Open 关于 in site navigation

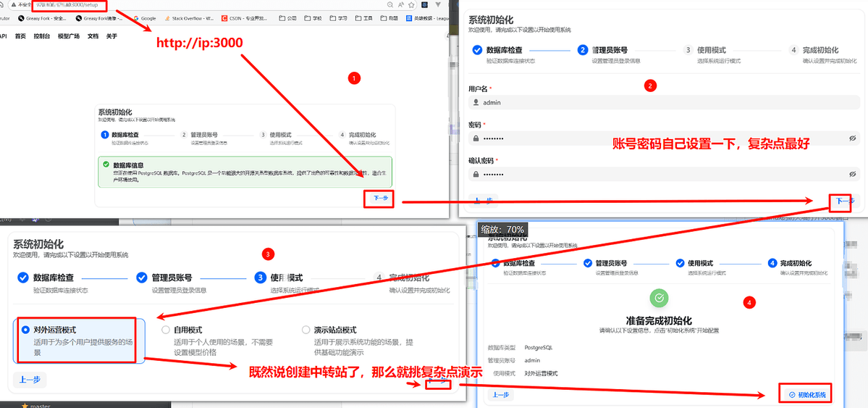[x=111, y=36]
